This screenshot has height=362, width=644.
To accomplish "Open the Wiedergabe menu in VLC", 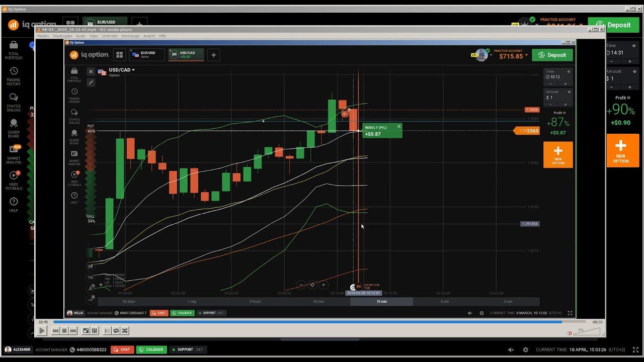I will pyautogui.click(x=62, y=36).
